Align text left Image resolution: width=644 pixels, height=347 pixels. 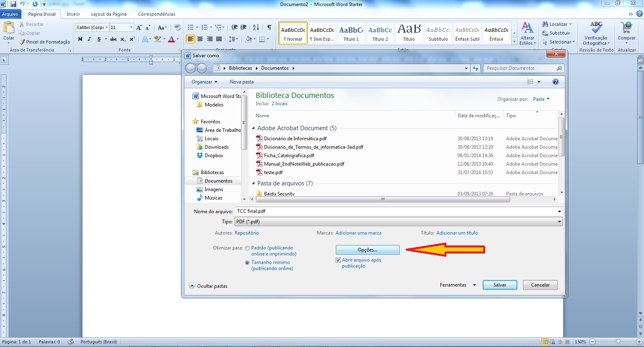pos(190,39)
